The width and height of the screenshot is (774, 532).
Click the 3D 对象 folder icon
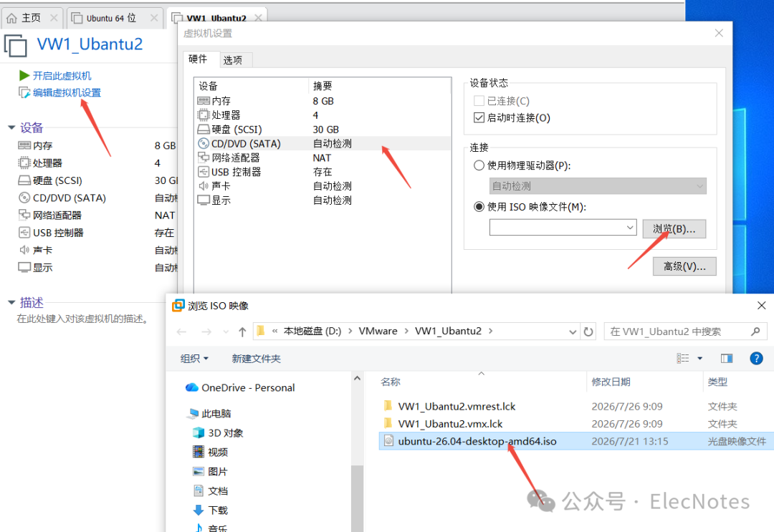pos(199,433)
